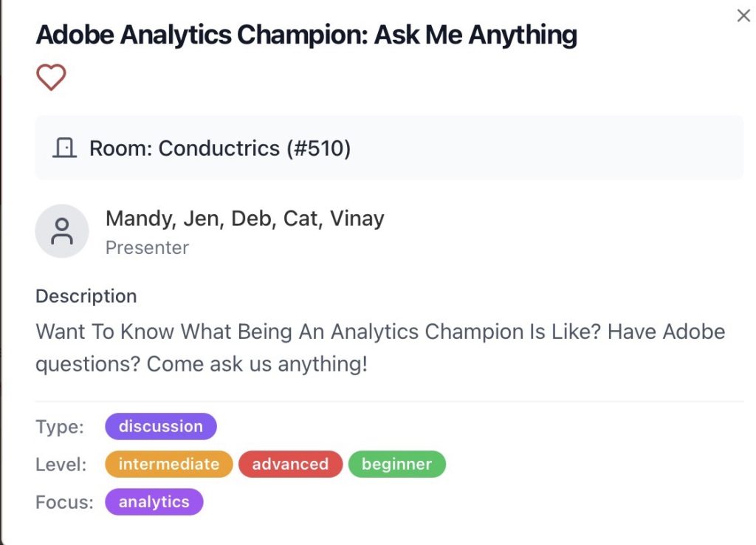Click the "Focus:" field label

(x=64, y=502)
